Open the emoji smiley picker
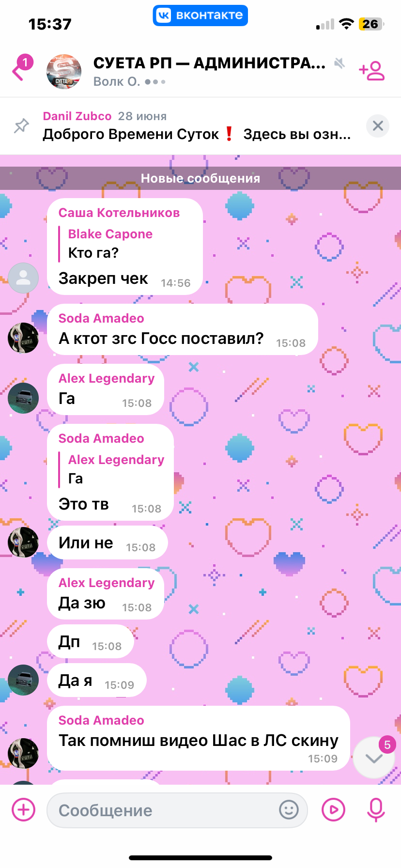This screenshot has height=868, width=401. [x=289, y=809]
